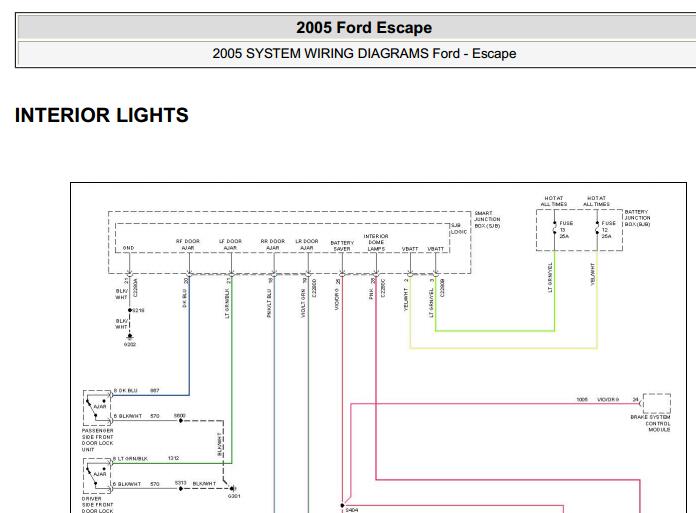
Task: Click the 'SJB LOGIC' label
Action: (459, 229)
